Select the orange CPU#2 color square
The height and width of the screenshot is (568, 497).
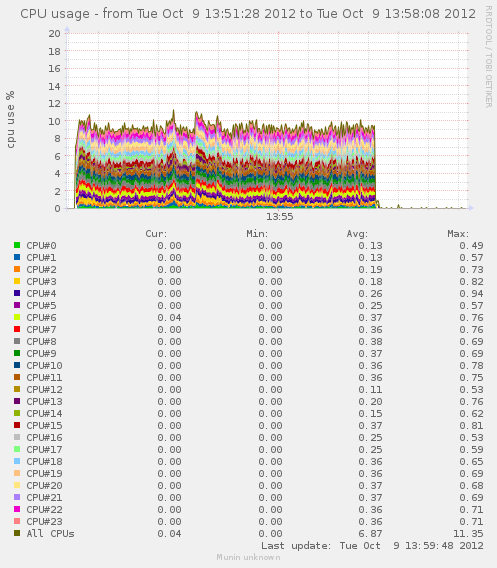click(x=17, y=269)
